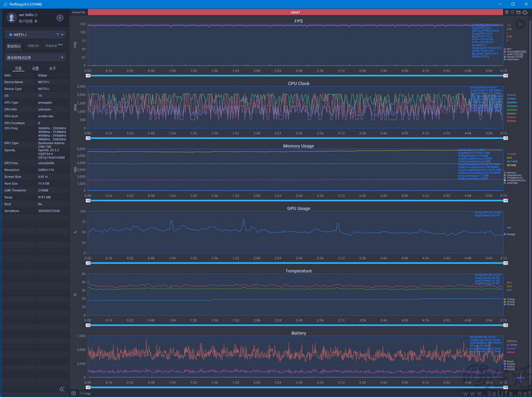The height and width of the screenshot is (397, 532).
Task: Click the GPU Usage chart right range handle
Action: point(506,263)
